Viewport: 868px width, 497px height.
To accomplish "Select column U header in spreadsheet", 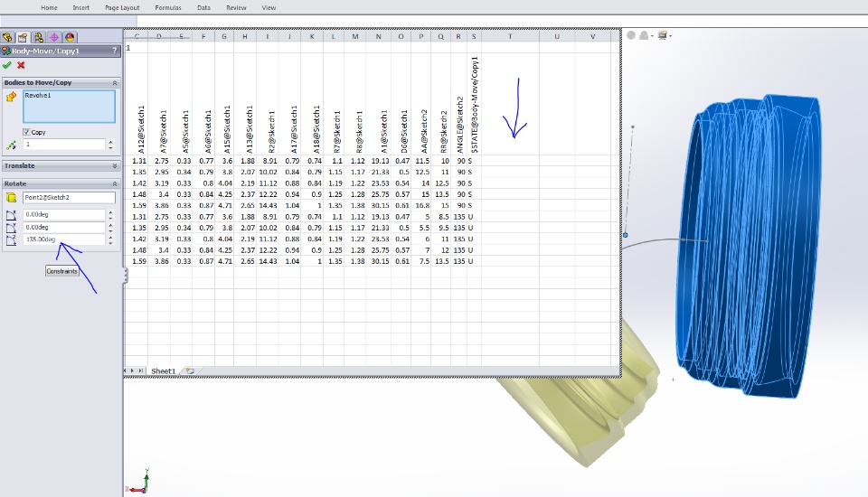I will click(x=557, y=36).
